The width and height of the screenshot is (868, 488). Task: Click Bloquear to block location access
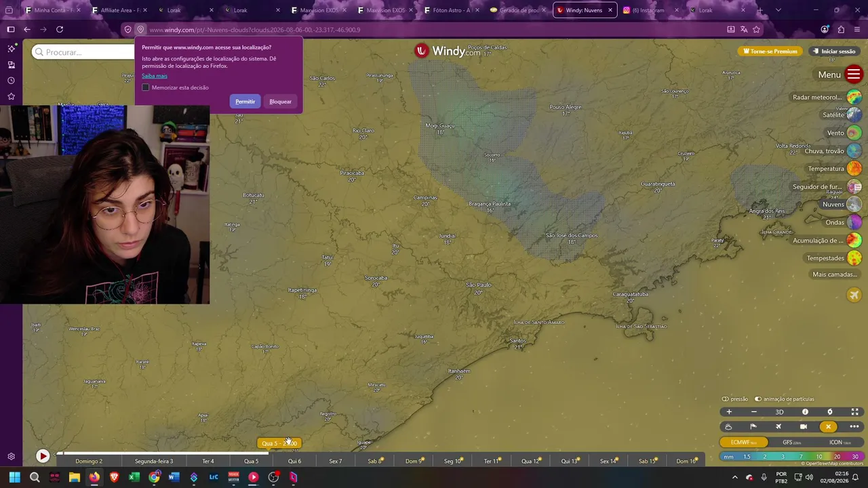pyautogui.click(x=280, y=102)
